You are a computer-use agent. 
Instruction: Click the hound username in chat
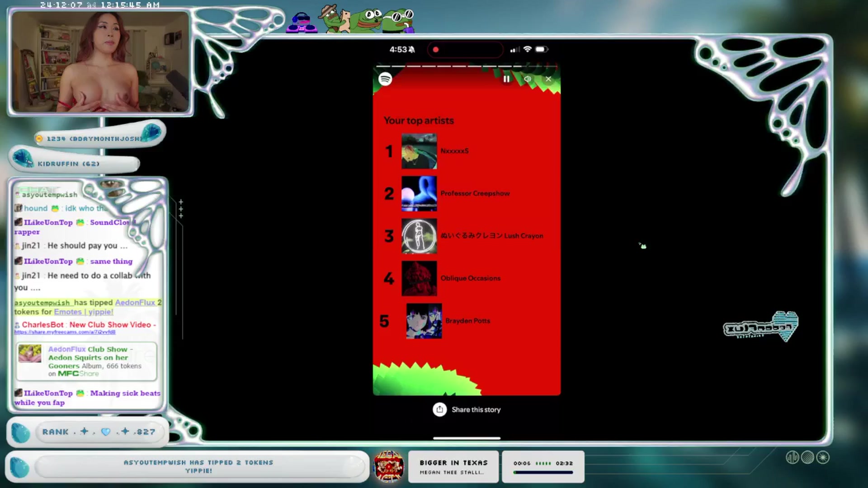click(x=36, y=208)
